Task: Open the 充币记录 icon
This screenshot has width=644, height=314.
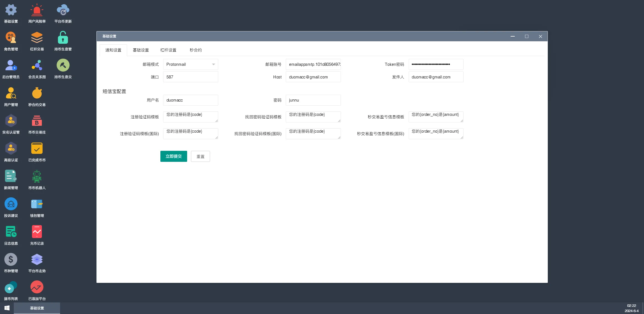Action: point(37,232)
